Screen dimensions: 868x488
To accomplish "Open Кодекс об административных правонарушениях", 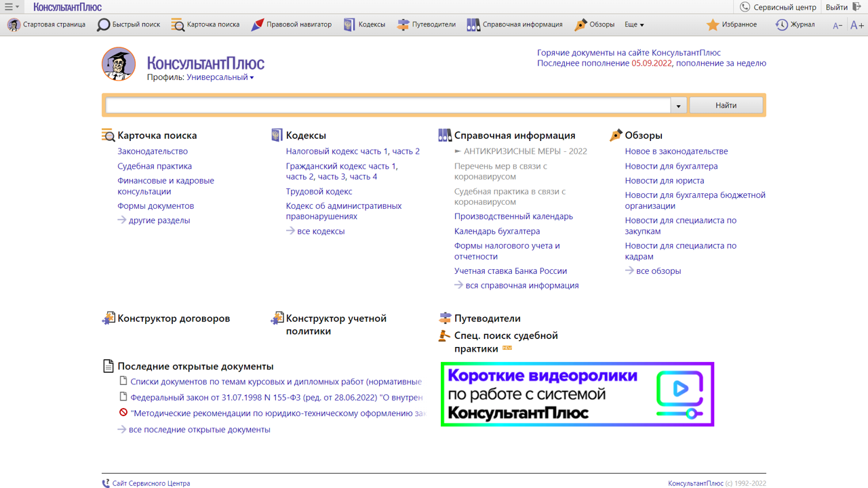I will point(344,211).
